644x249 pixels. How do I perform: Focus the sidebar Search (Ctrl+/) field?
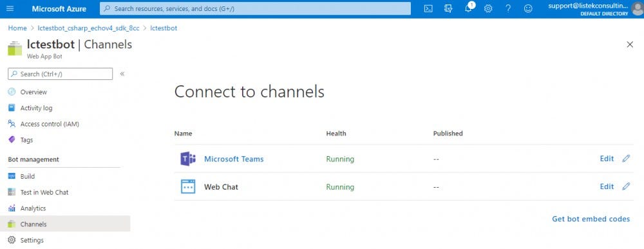(60, 74)
